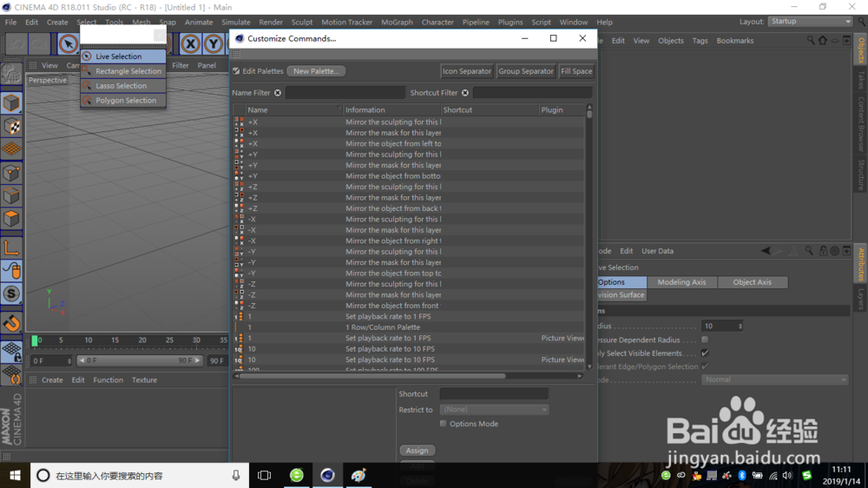Clear the Name Filter with its X button

click(x=278, y=93)
